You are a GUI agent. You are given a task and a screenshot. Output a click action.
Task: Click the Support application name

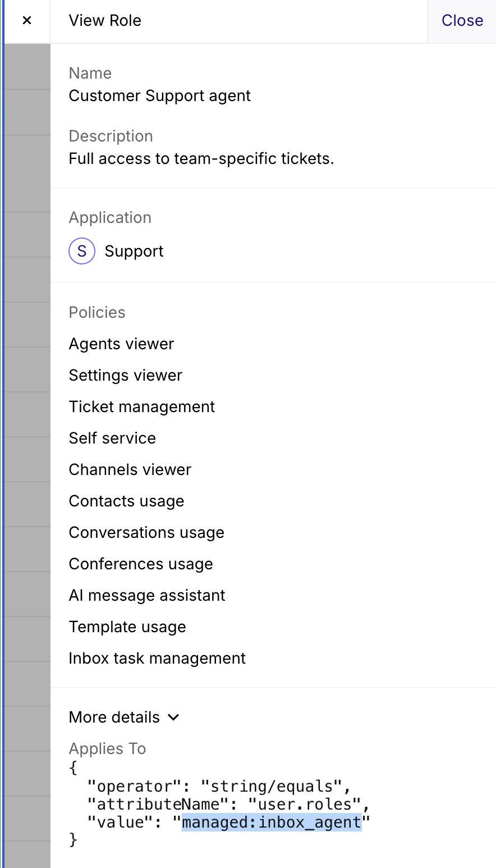tap(134, 251)
